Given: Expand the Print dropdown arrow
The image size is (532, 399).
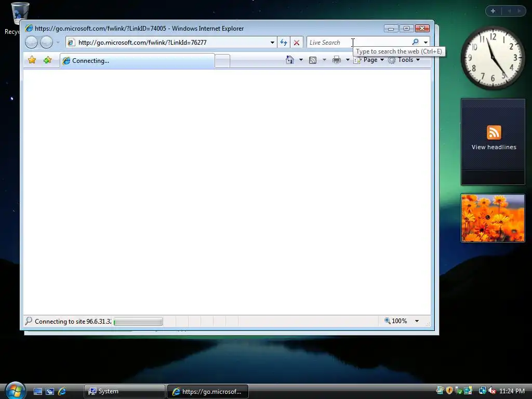Looking at the screenshot, I should 348,60.
